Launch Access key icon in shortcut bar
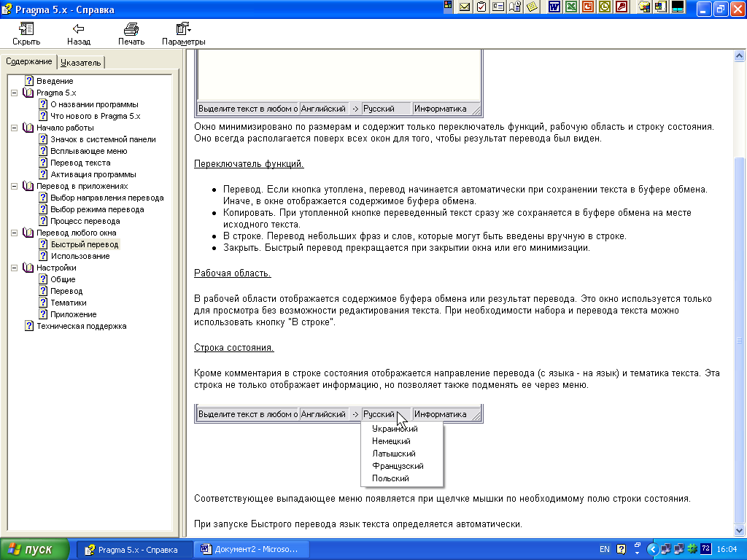Screen dimensions: 747x560 [x=622, y=7]
